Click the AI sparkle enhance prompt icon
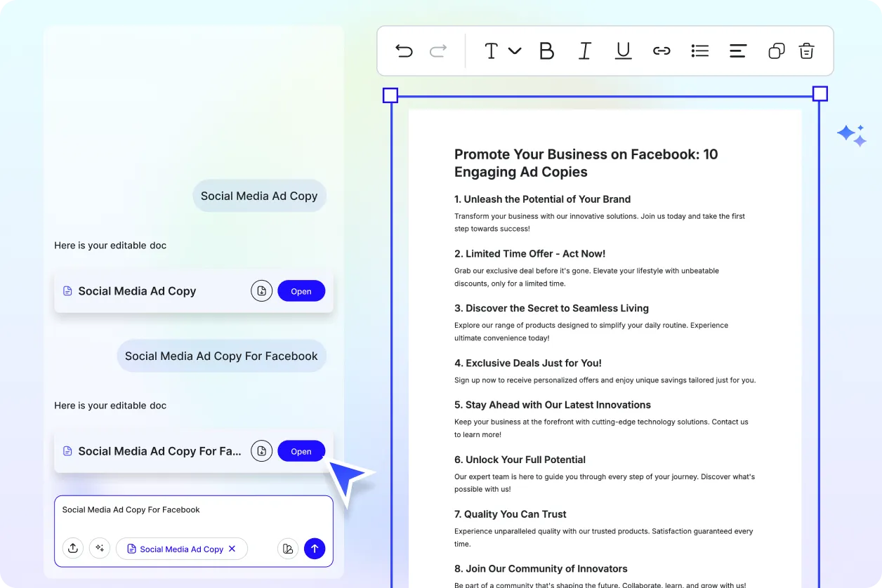Viewport: 882px width, 588px height. (x=100, y=549)
